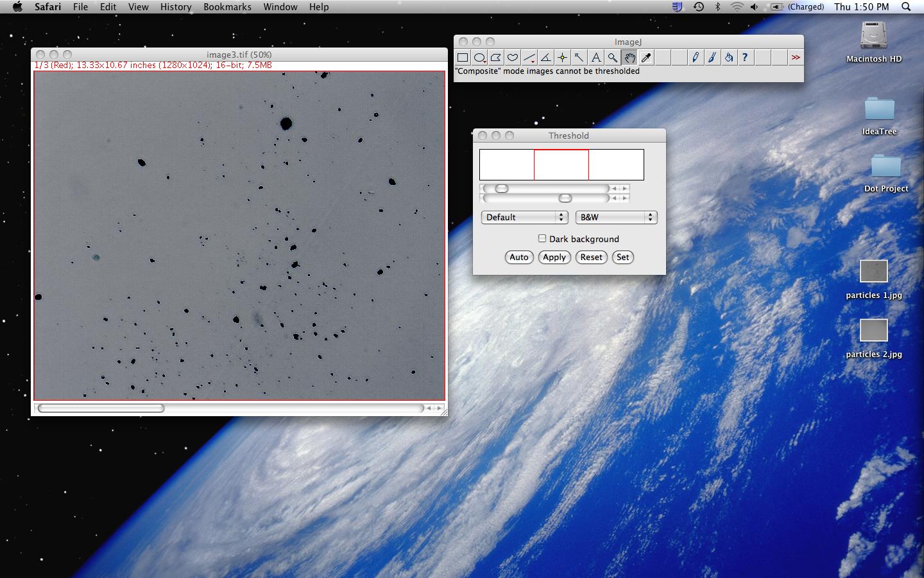Click the Auto threshold button
924x578 pixels.
(518, 257)
